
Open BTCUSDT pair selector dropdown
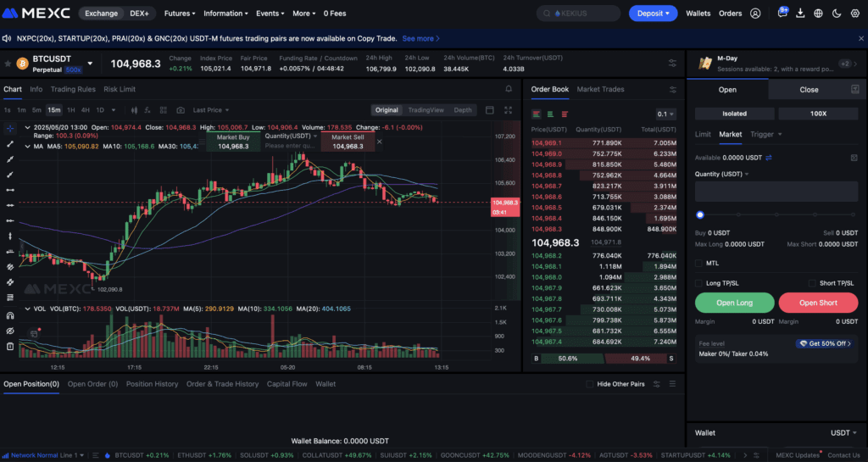pyautogui.click(x=90, y=64)
